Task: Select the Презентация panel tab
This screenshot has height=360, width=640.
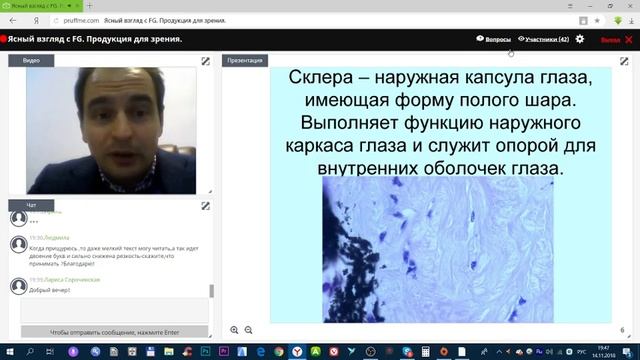Action: [x=245, y=60]
